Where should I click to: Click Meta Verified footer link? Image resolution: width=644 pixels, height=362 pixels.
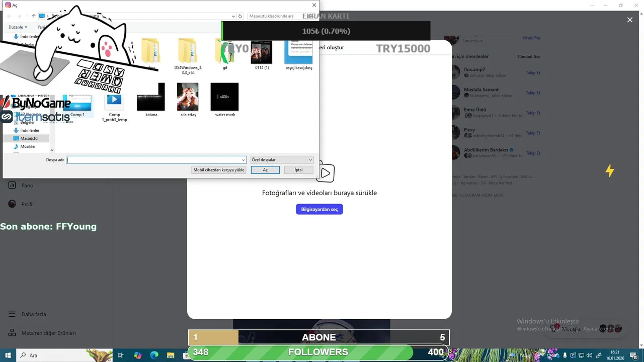tap(500, 183)
